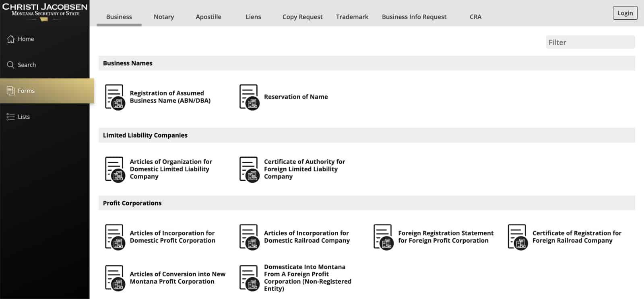This screenshot has width=644, height=299.
Task: Open Articles of Incorporation for Domestic Profit Corporation
Action: click(x=172, y=237)
